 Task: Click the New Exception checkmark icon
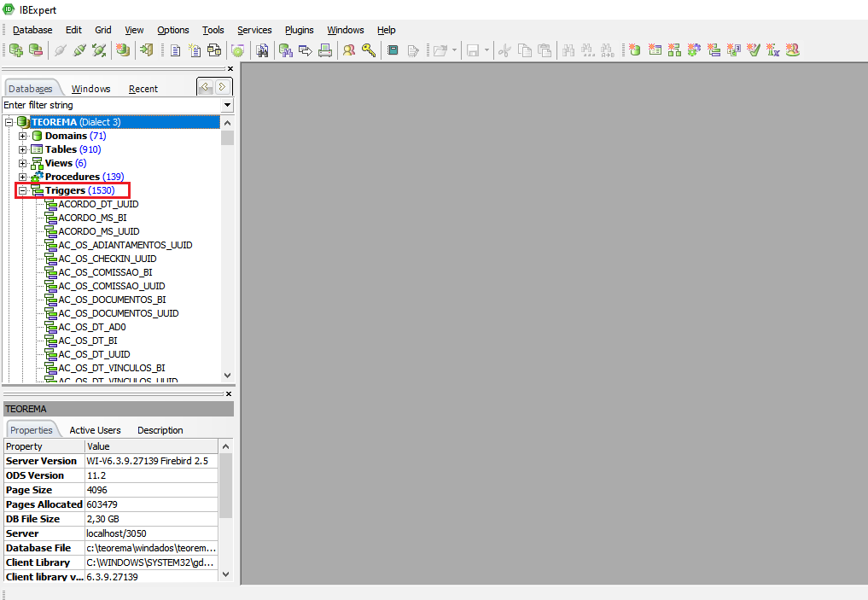pyautogui.click(x=754, y=50)
